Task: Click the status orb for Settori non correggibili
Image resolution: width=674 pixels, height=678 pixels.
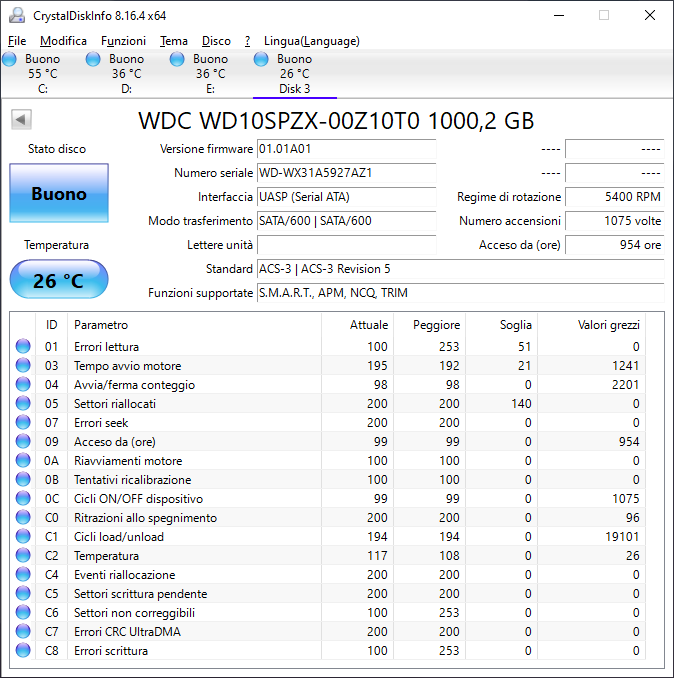Action: click(23, 613)
